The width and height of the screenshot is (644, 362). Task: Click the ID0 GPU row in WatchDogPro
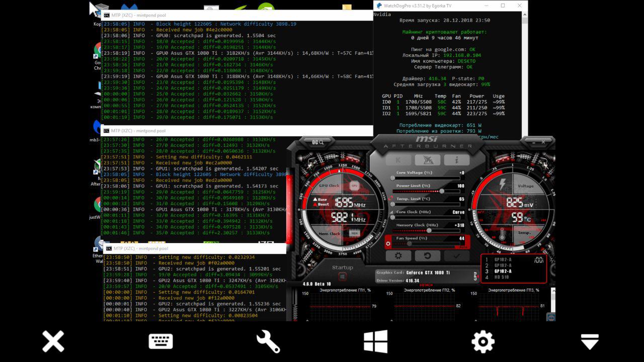tap(443, 102)
